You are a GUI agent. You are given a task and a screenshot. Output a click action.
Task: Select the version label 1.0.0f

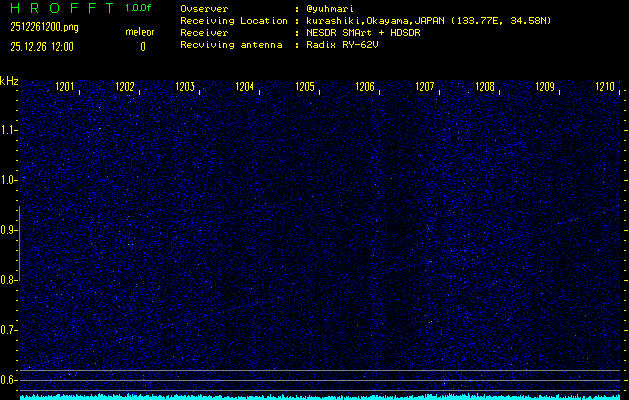(x=138, y=8)
